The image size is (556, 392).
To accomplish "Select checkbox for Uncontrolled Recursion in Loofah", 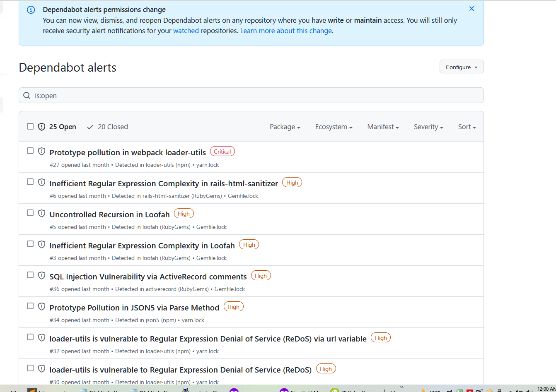I will 30,213.
